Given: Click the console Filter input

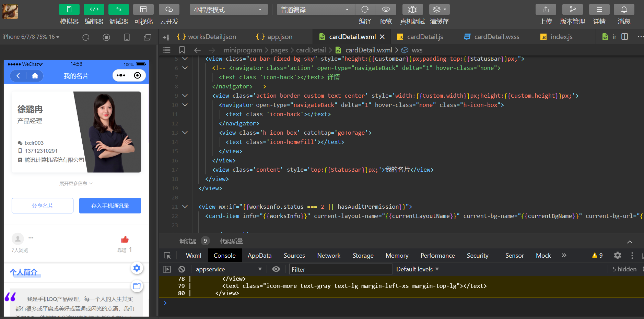Looking at the screenshot, I should tap(340, 269).
